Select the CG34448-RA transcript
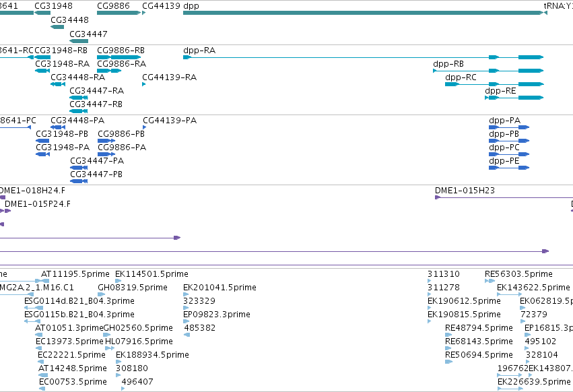This screenshot has height=392, width=573. point(58,84)
